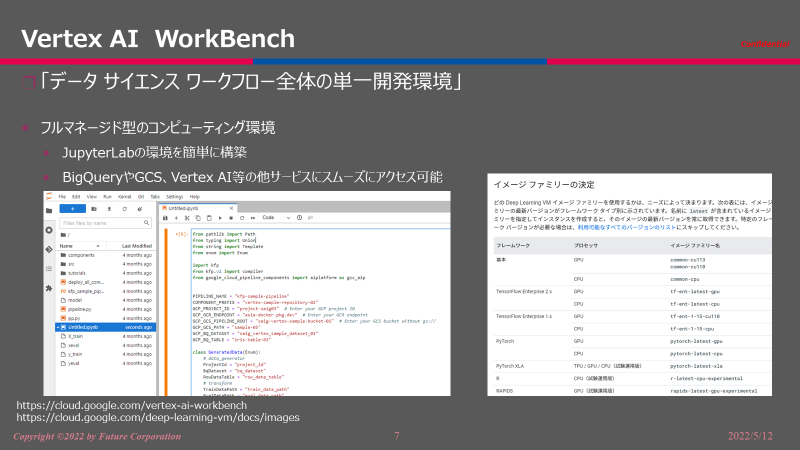Image resolution: width=800 pixels, height=450 pixels.
Task: Open the Help menu
Action: tap(195, 196)
